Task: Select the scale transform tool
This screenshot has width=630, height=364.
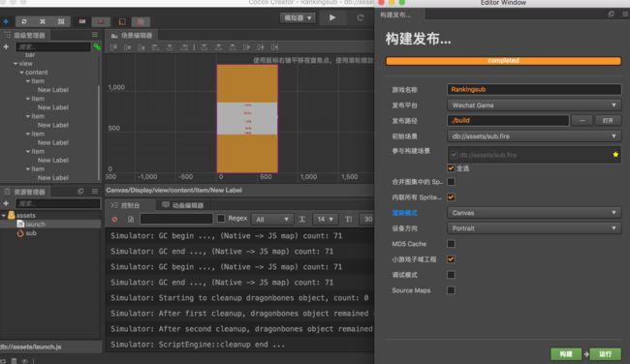Action: (x=43, y=21)
